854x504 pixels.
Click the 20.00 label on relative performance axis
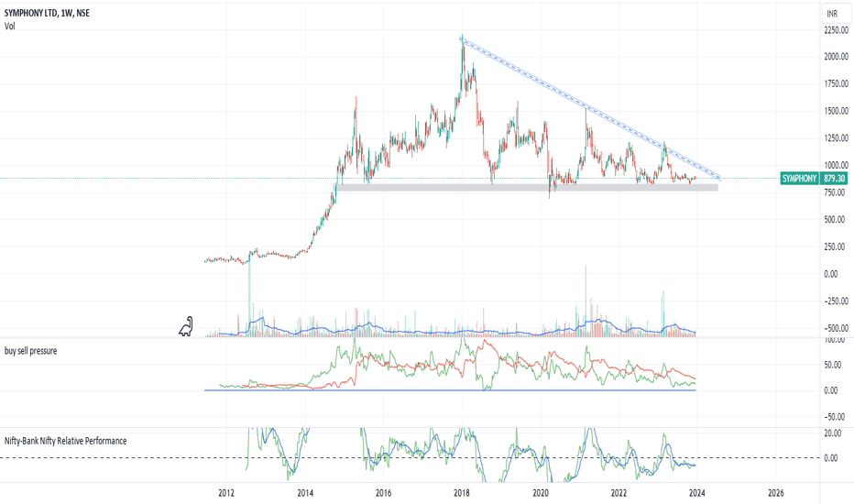[x=831, y=433]
